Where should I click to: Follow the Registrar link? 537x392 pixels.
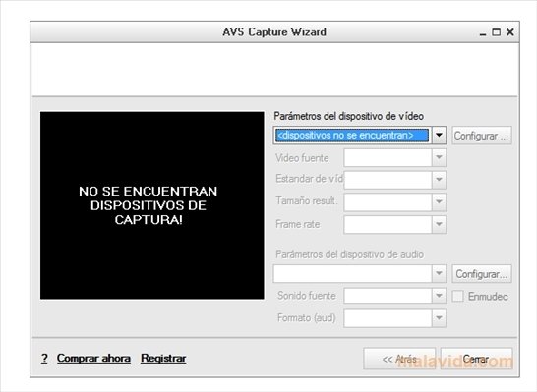pyautogui.click(x=163, y=359)
